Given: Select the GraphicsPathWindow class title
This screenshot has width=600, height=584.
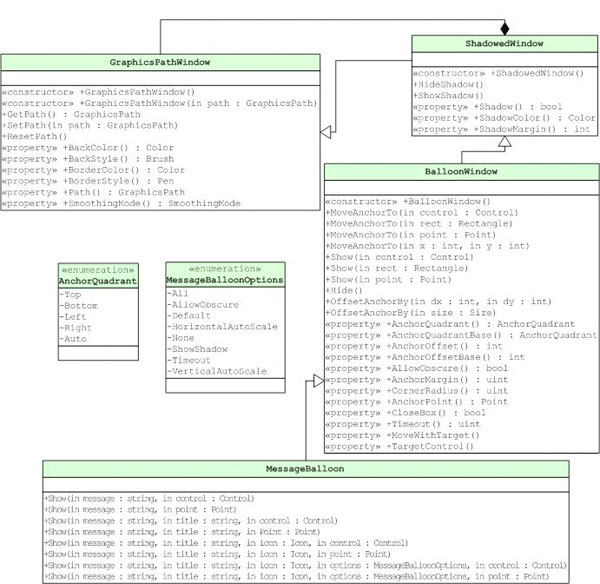Looking at the screenshot, I should [x=160, y=62].
